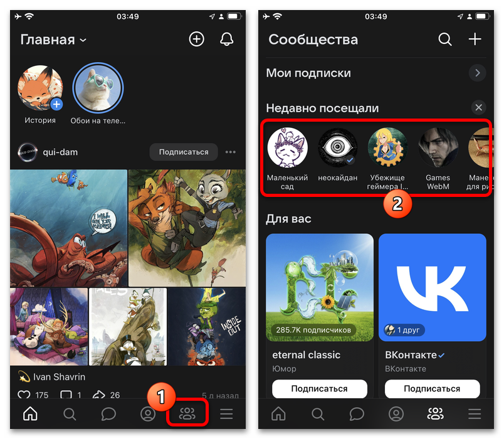Open Search tab in left phone
The width and height of the screenshot is (504, 439).
[70, 414]
